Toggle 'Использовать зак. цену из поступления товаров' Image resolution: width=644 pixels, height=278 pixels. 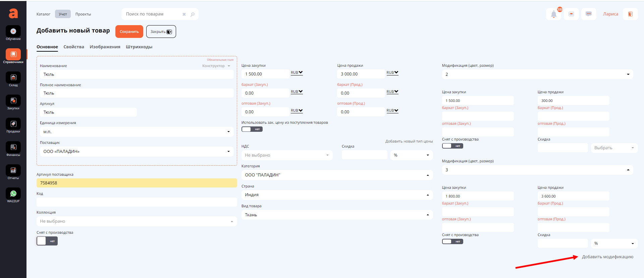click(x=252, y=129)
